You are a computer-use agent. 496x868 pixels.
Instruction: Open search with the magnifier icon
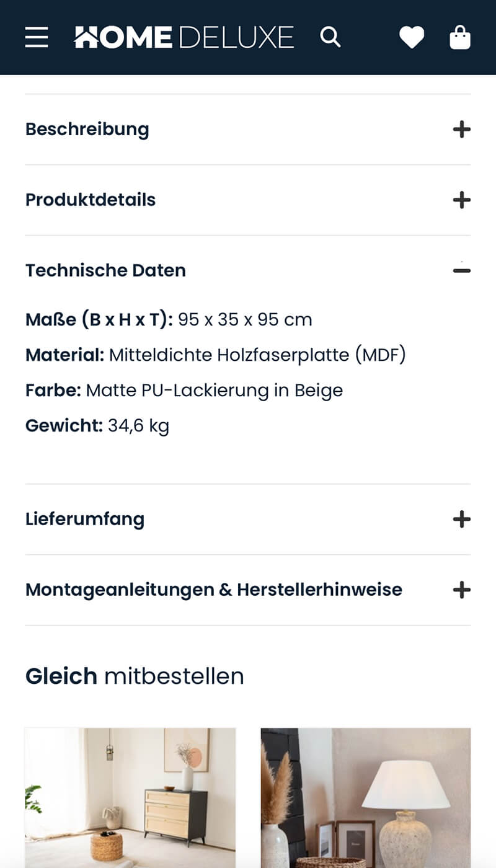[x=330, y=37]
